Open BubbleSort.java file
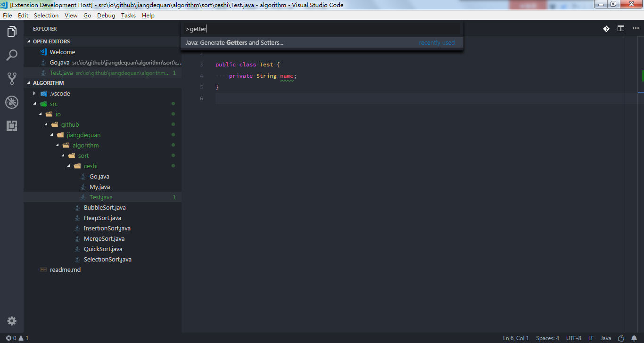The height and width of the screenshot is (343, 644). (102, 207)
